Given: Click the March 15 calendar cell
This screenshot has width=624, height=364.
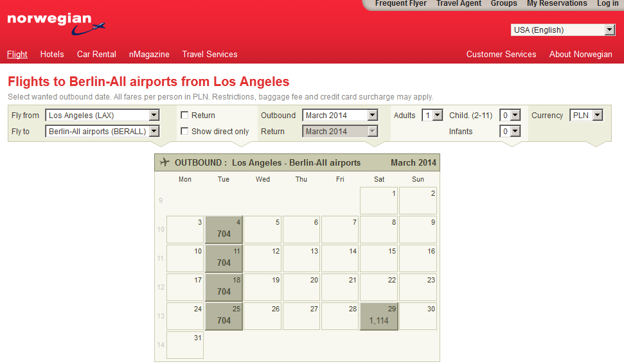Looking at the screenshot, I should pyautogui.click(x=379, y=258).
